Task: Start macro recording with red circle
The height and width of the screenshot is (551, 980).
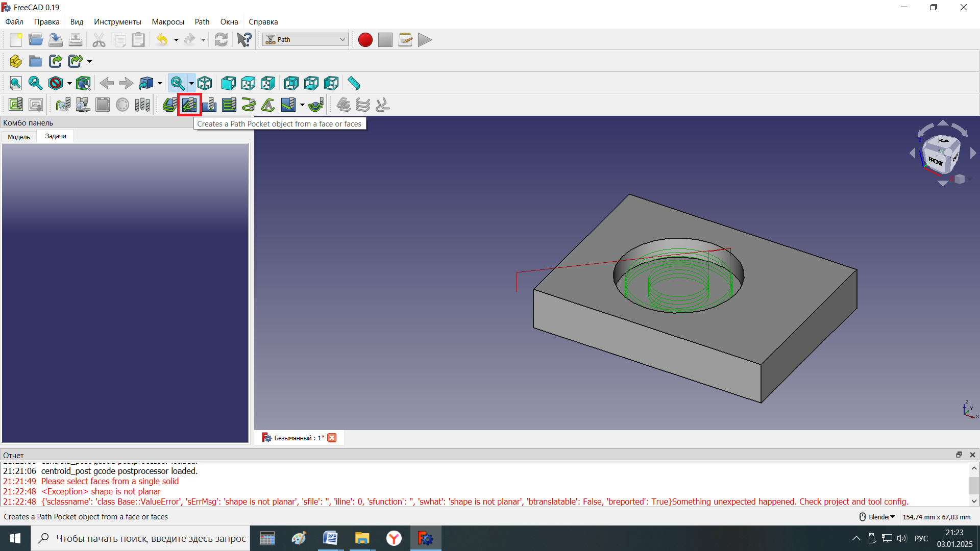Action: click(365, 40)
